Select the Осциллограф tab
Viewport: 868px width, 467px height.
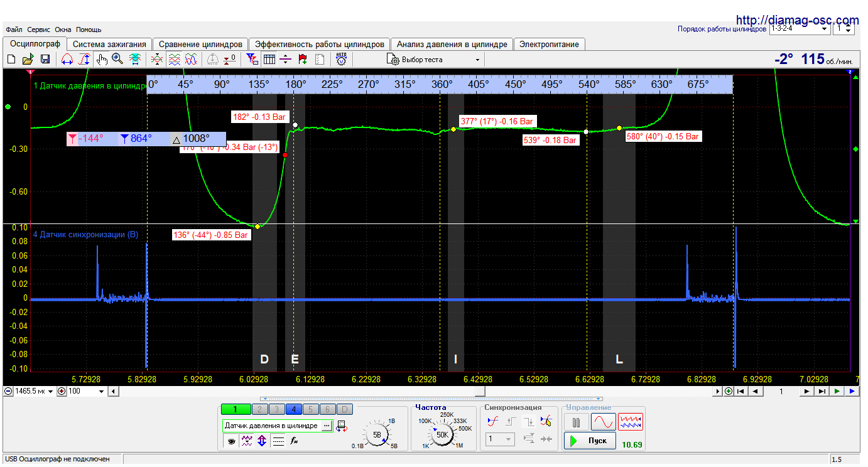[x=35, y=44]
